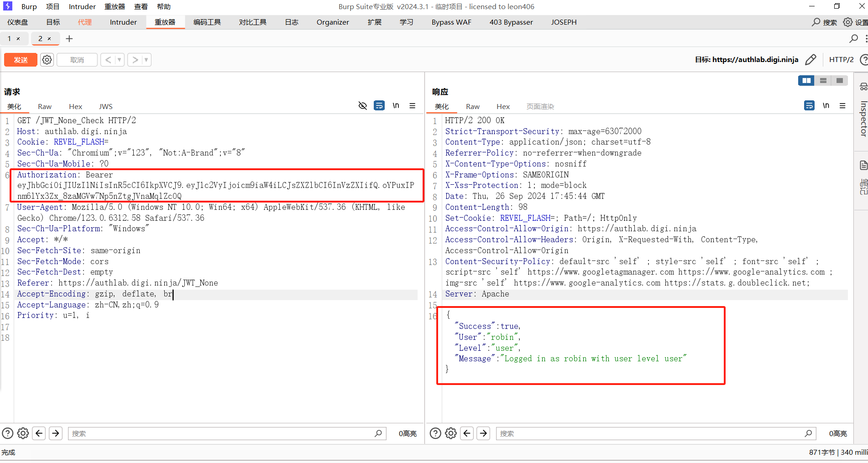Switch request view to Raw

click(45, 106)
